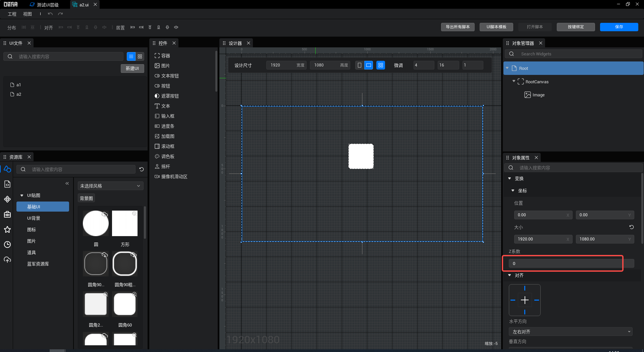Select portrait orientation in designer toolbar

[359, 65]
